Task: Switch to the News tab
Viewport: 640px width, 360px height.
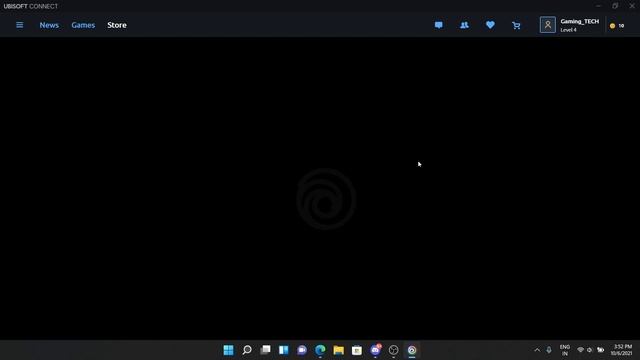Action: (x=49, y=25)
